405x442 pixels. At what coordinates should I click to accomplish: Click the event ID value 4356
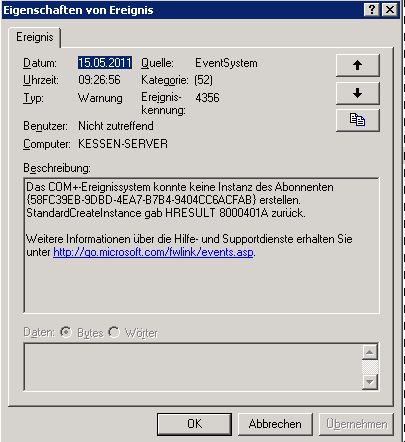click(x=207, y=98)
